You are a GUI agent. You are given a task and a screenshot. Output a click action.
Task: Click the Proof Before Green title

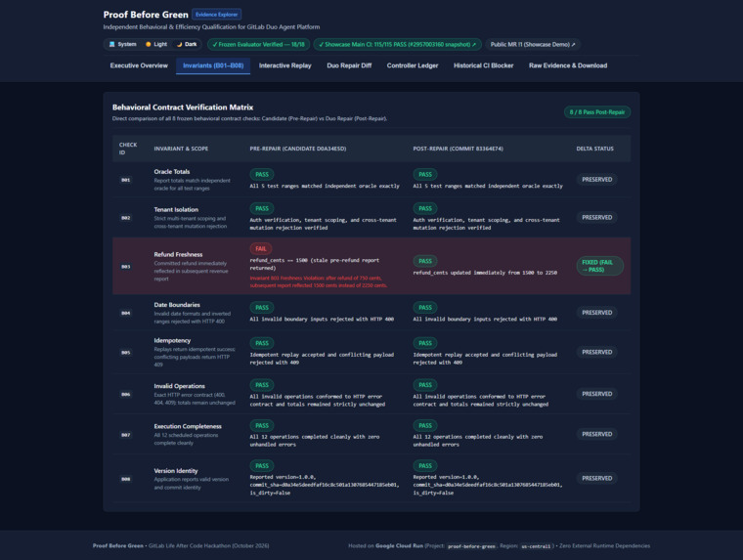pyautogui.click(x=146, y=15)
